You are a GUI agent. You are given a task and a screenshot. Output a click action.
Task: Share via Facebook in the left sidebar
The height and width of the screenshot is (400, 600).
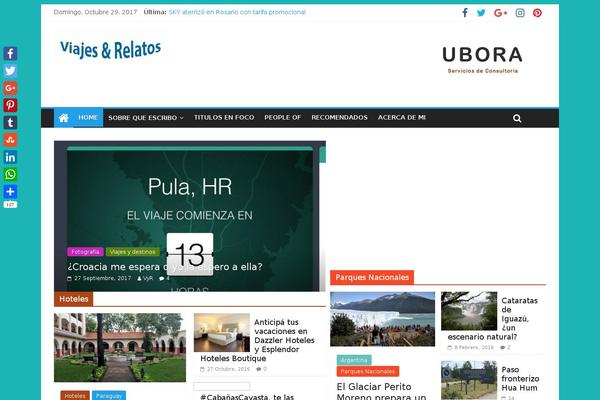pyautogui.click(x=10, y=53)
